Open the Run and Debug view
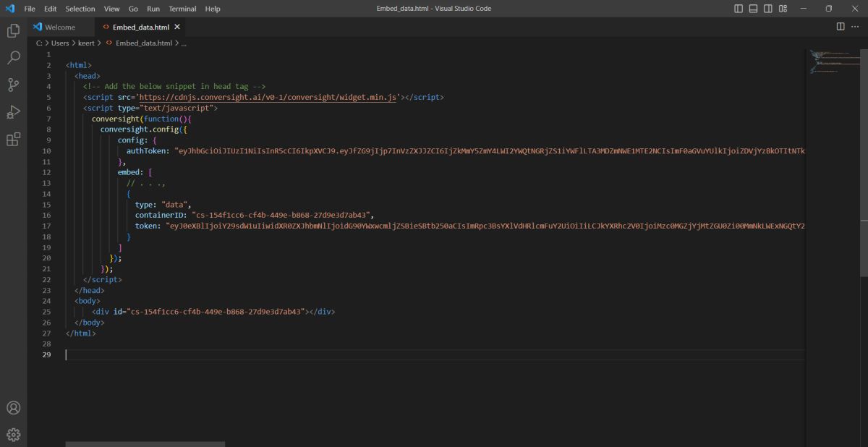This screenshot has width=868, height=447. click(13, 112)
